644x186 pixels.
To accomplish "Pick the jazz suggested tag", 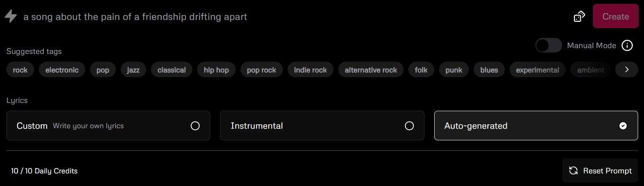I will tap(133, 70).
